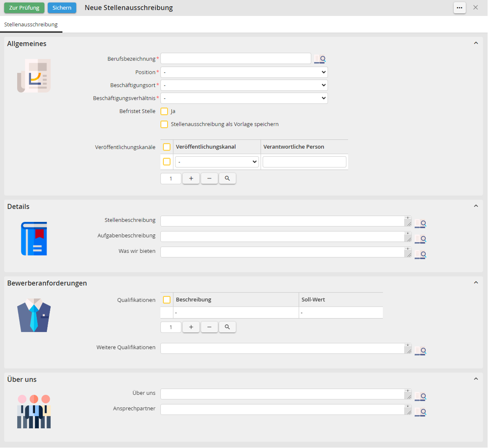Switch to Stellenausschreibung tab

click(x=31, y=25)
